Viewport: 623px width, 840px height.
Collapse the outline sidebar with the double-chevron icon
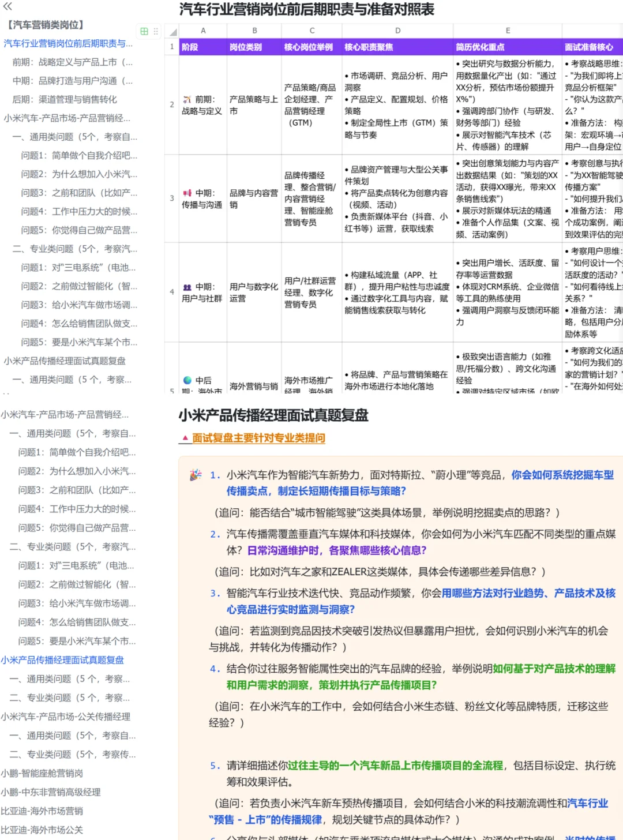click(x=7, y=7)
